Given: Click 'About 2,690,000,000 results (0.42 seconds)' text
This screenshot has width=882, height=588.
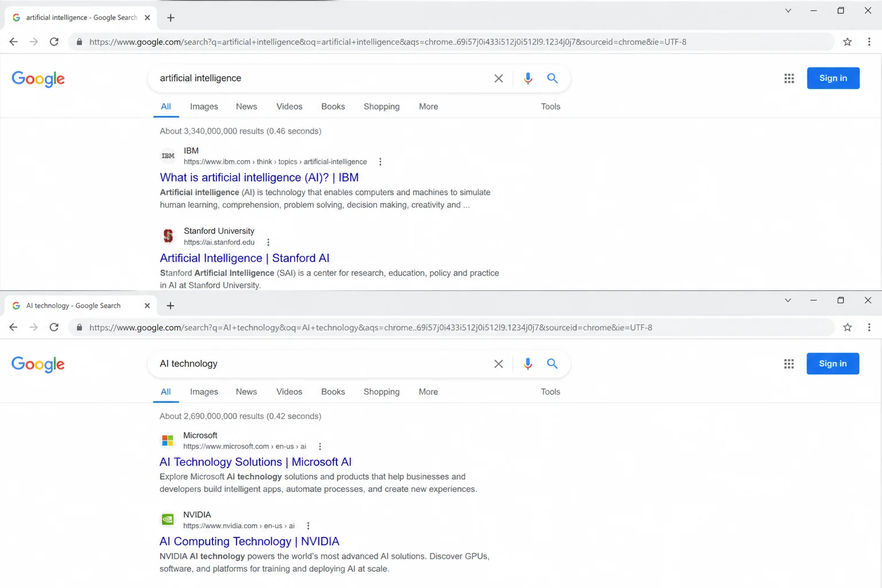Looking at the screenshot, I should (x=241, y=416).
